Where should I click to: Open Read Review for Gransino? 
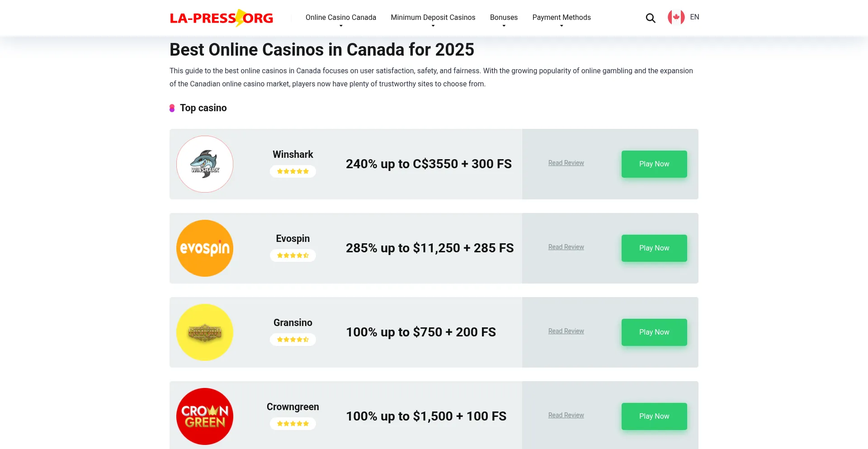click(566, 331)
